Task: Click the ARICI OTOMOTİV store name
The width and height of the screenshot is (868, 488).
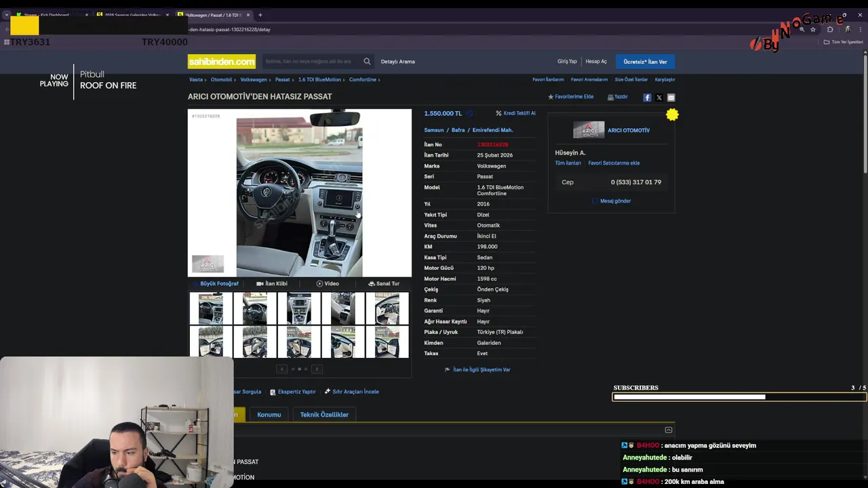Action: pyautogui.click(x=629, y=130)
